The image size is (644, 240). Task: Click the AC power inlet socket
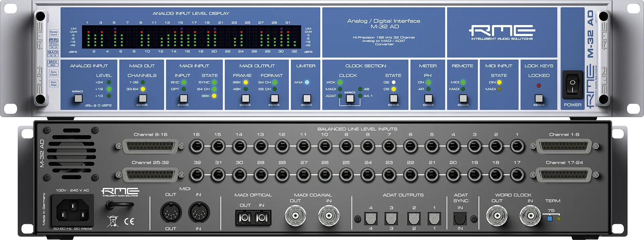coord(72,211)
